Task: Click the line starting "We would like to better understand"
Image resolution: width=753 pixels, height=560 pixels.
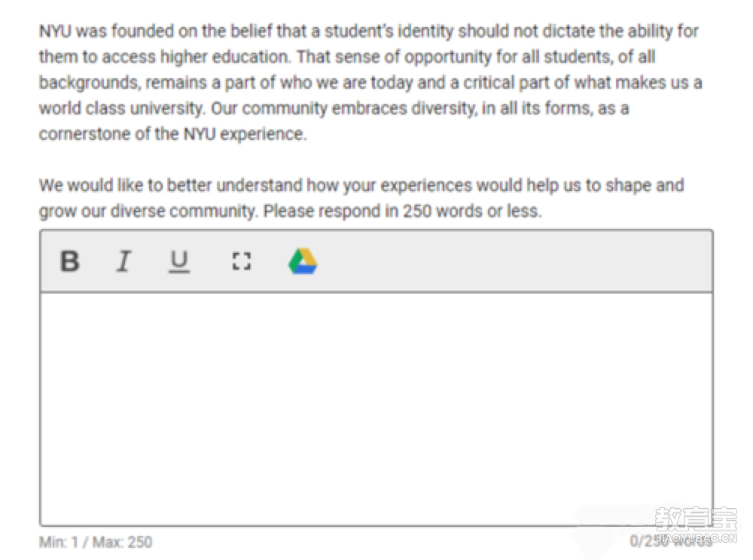Action: [x=361, y=186]
